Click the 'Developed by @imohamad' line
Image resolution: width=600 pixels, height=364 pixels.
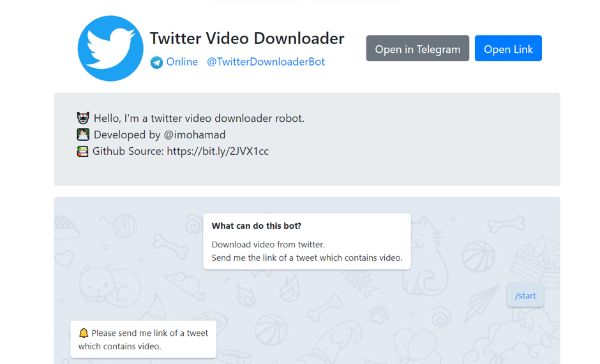pyautogui.click(x=160, y=135)
